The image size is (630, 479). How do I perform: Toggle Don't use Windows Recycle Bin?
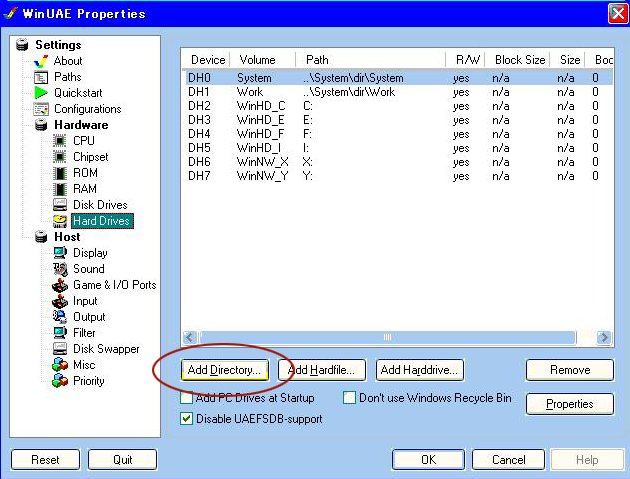pyautogui.click(x=349, y=398)
